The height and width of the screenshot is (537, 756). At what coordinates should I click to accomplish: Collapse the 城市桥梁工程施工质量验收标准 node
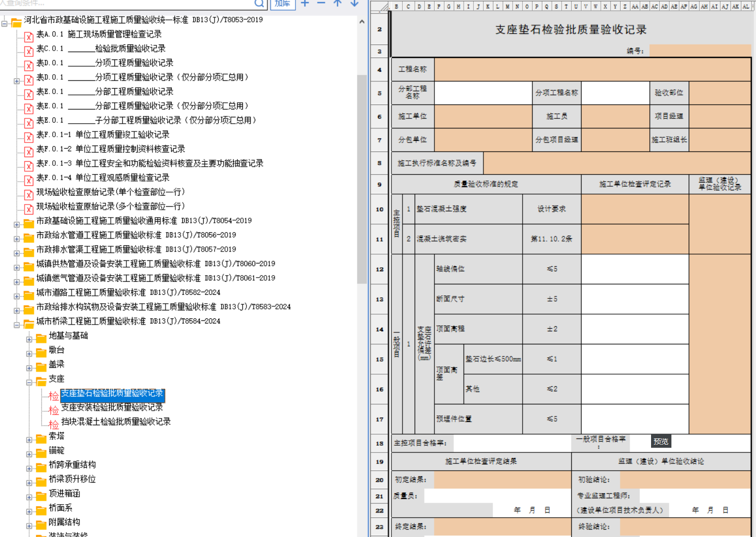pos(17,325)
